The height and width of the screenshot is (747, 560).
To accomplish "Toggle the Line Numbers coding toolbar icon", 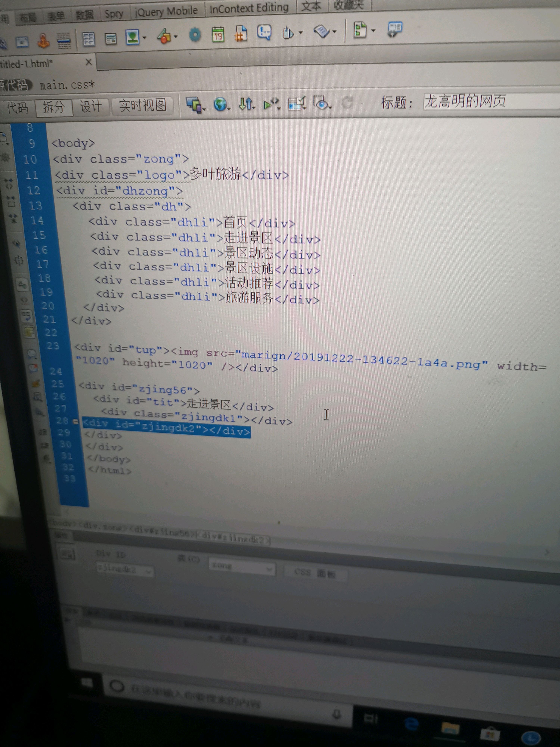I will pyautogui.click(x=23, y=284).
